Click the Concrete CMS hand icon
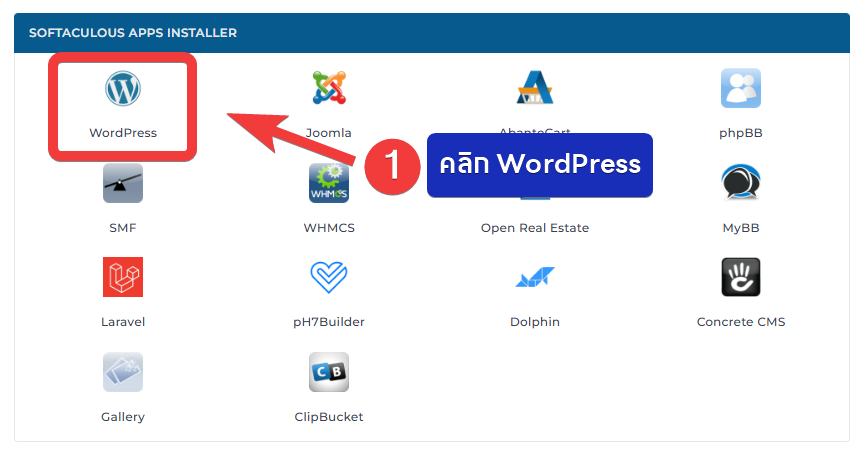Image resolution: width=863 pixels, height=459 pixels. [x=741, y=277]
